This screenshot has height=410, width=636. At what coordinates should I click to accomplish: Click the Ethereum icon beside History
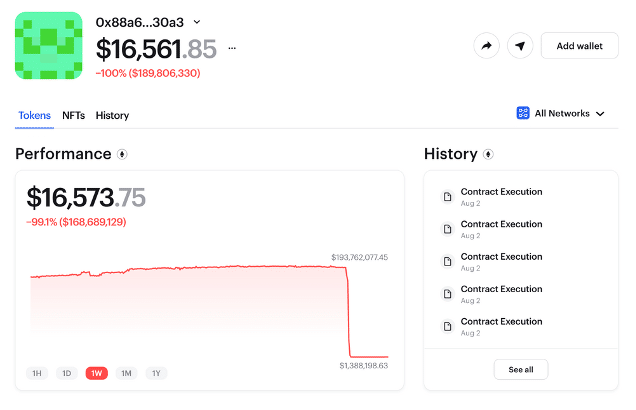(488, 155)
